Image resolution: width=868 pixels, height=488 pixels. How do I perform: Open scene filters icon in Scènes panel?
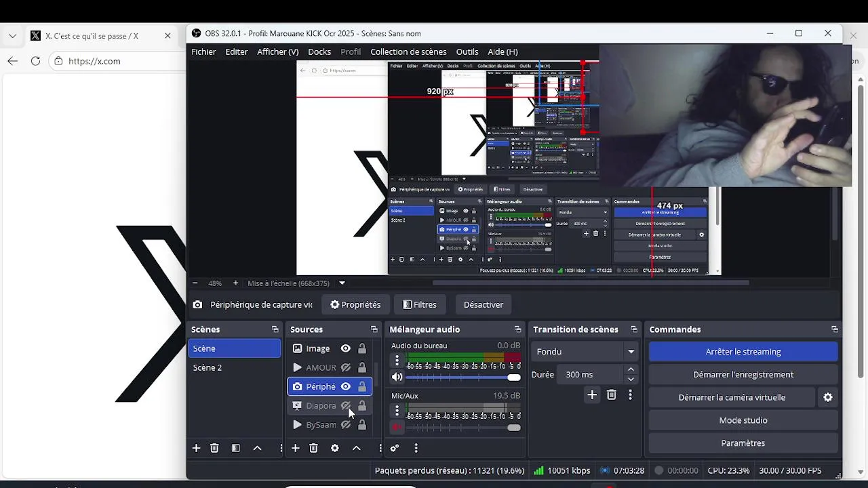[x=235, y=448]
